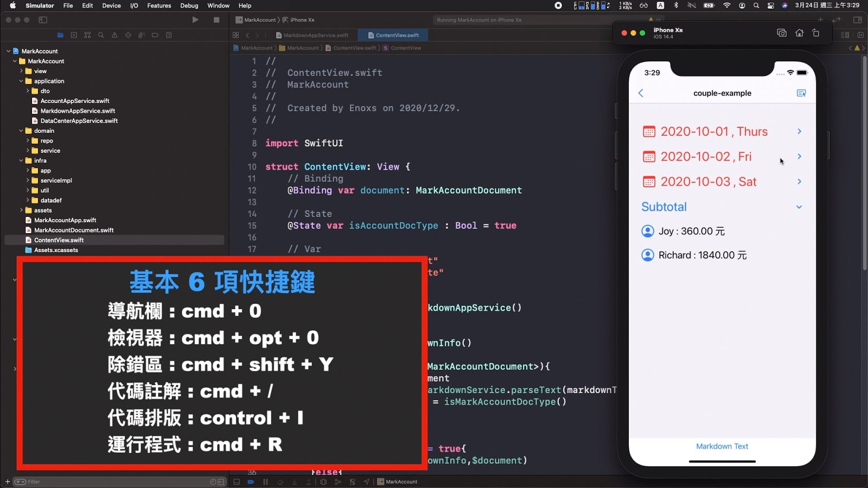Add new file with plus button

(x=7, y=481)
